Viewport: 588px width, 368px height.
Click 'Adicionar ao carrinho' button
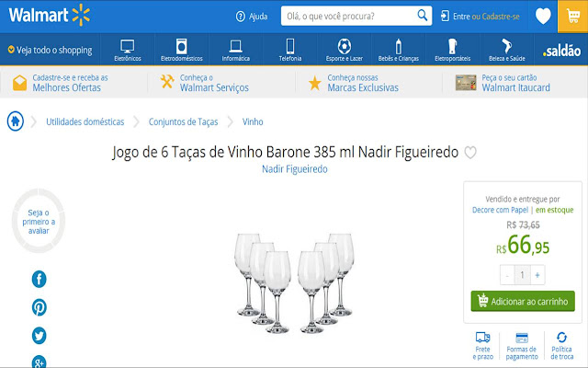(x=523, y=301)
